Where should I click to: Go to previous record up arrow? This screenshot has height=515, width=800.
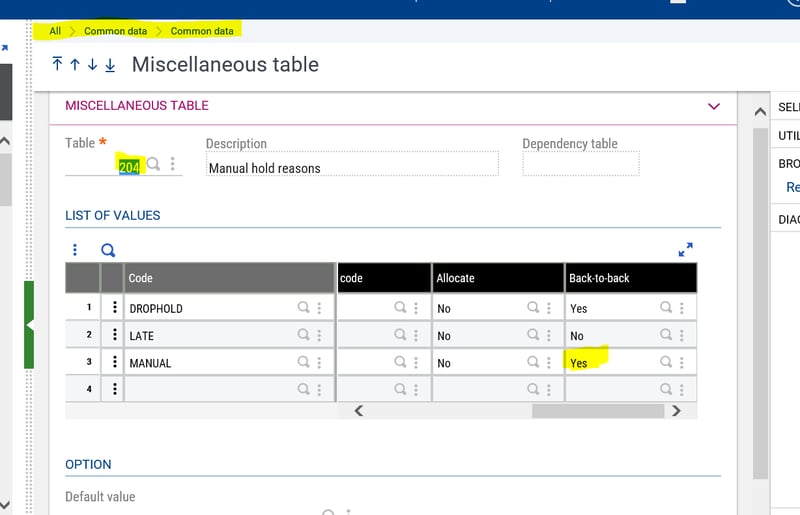coord(75,64)
